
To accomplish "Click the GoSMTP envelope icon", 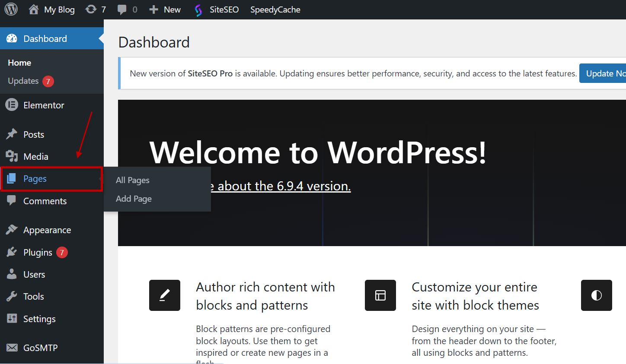I will click(x=12, y=348).
